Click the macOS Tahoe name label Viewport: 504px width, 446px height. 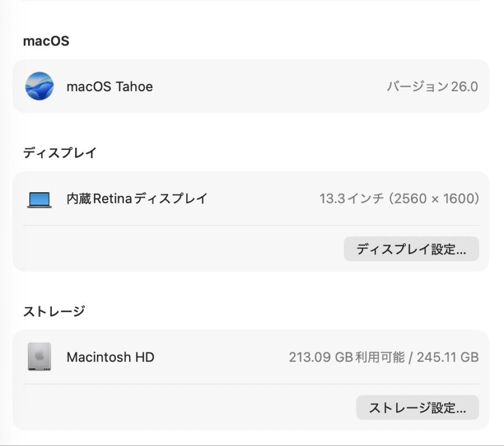(x=111, y=87)
